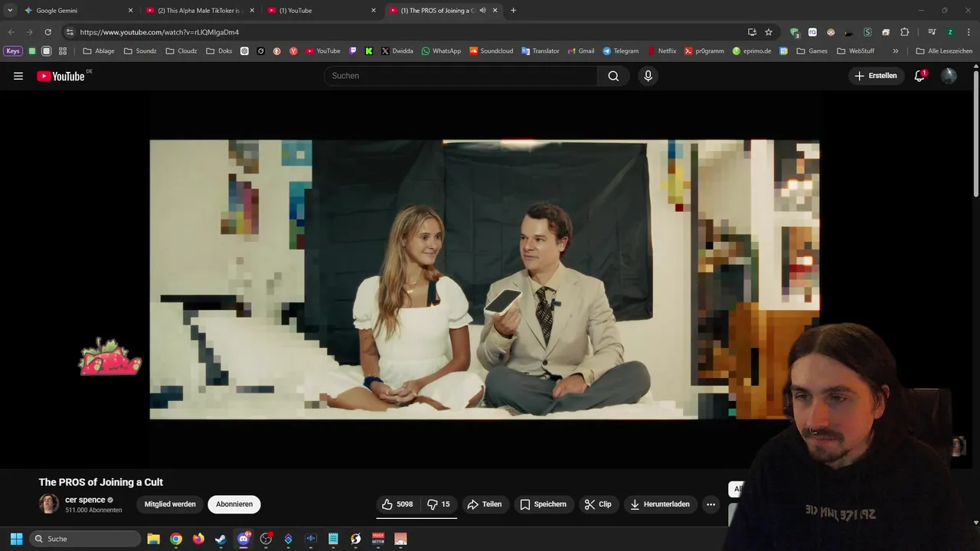Open the YouTube bookmark
980x551 pixels.
click(323, 51)
